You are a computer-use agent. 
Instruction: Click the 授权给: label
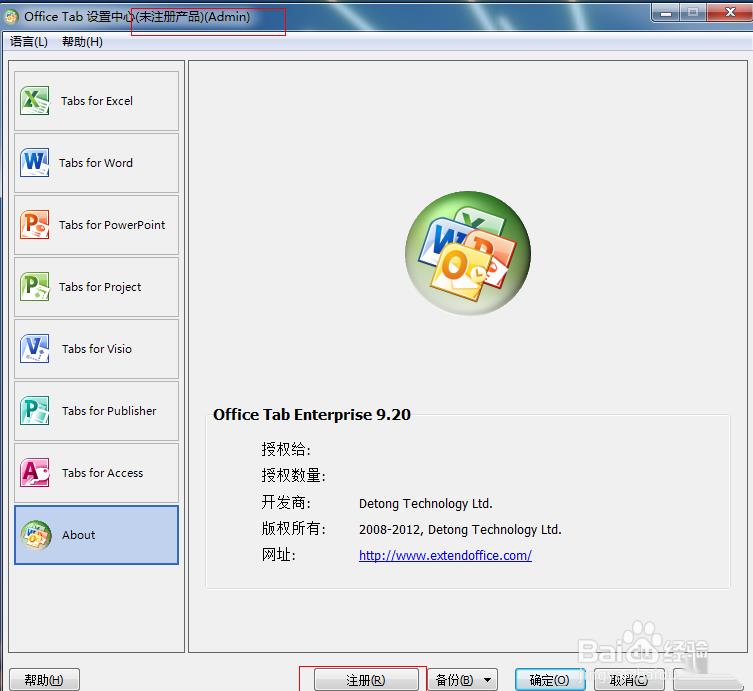pyautogui.click(x=286, y=449)
